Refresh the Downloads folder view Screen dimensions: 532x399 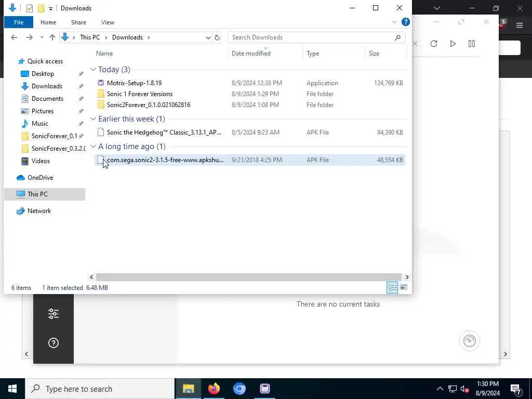[x=217, y=37]
